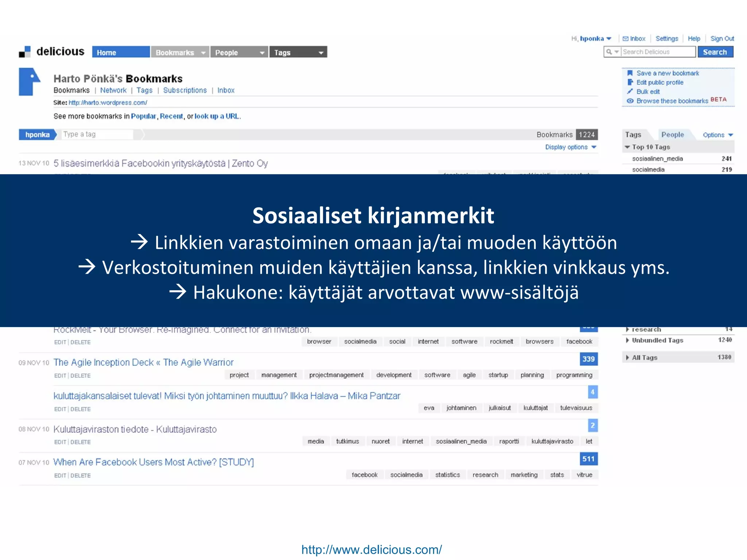This screenshot has height=560, width=747.
Task: Click the search magnifier icon
Action: [x=609, y=52]
